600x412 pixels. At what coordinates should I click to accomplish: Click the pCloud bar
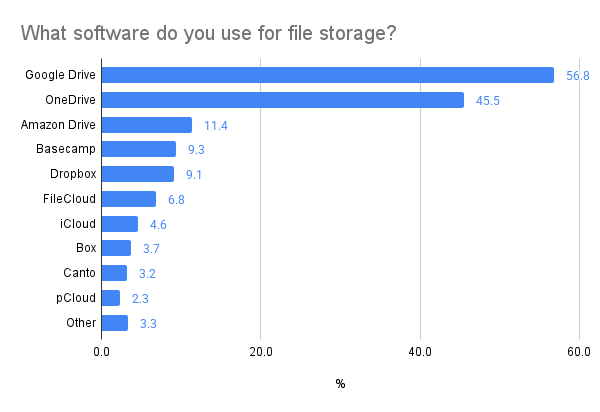click(111, 298)
